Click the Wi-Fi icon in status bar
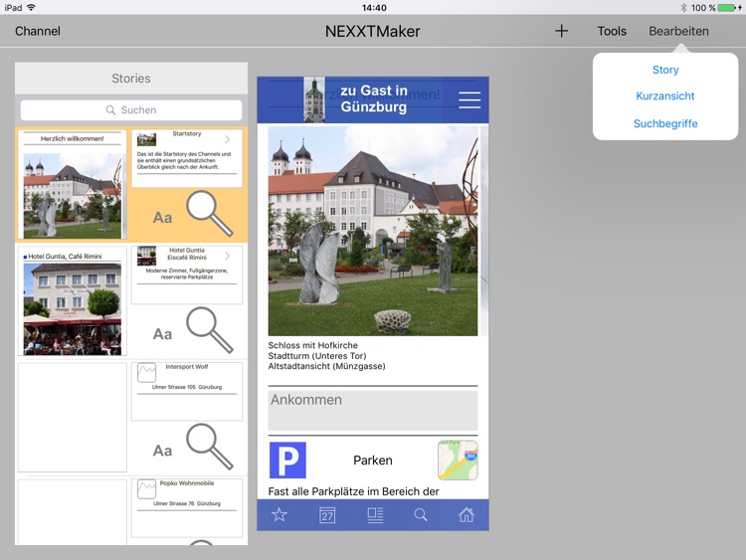746x560 pixels. (31, 7)
